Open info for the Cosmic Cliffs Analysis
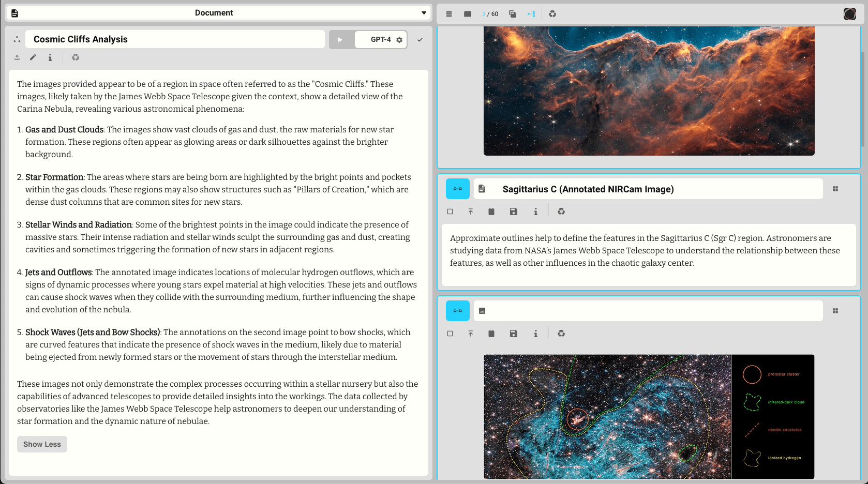 (x=50, y=57)
